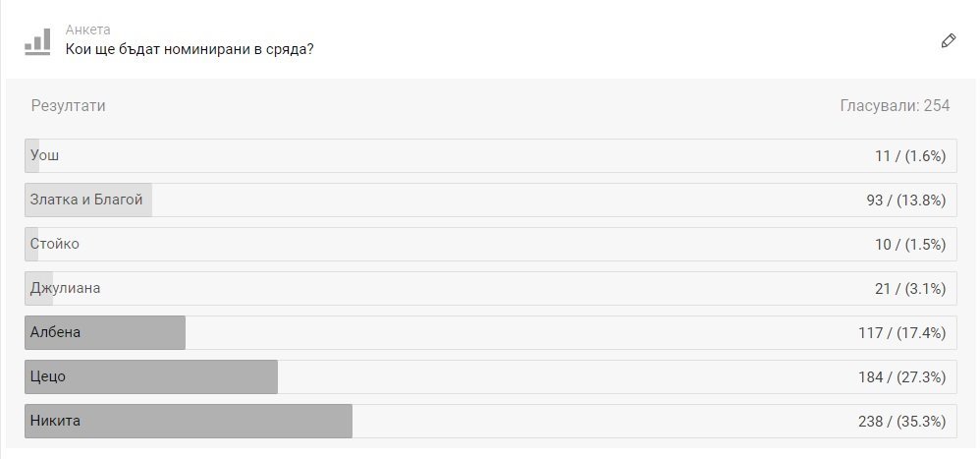
Task: Click the pencil edit poll icon
Action: 948,41
